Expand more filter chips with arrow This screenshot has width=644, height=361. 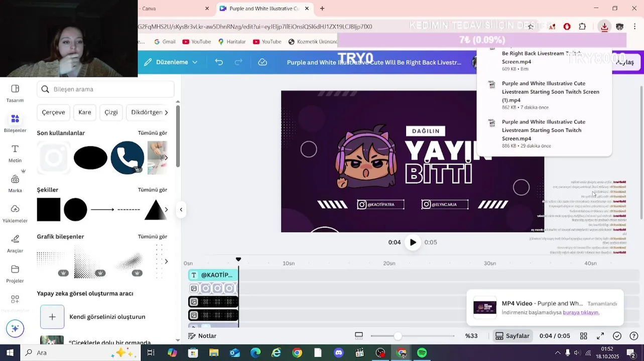[166, 112]
